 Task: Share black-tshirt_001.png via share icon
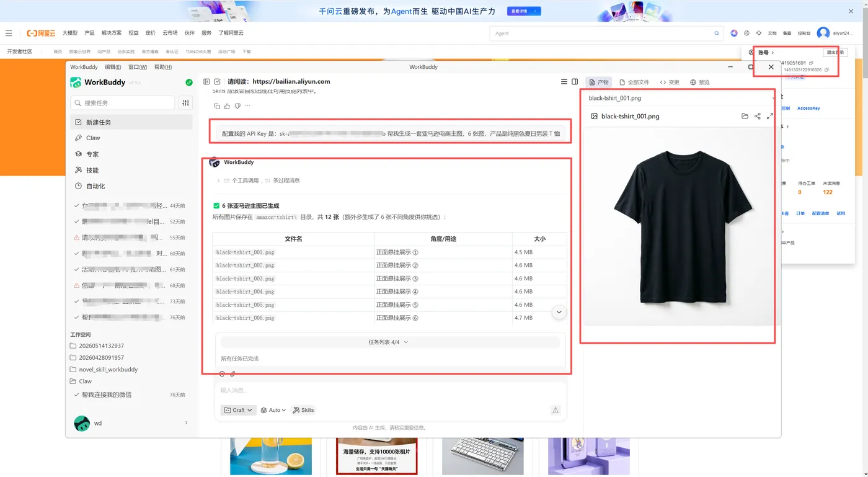pyautogui.click(x=757, y=116)
